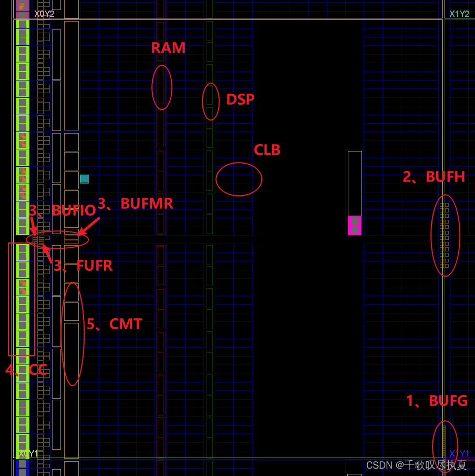
Task: Click the DSP annotation label
Action: click(x=240, y=99)
